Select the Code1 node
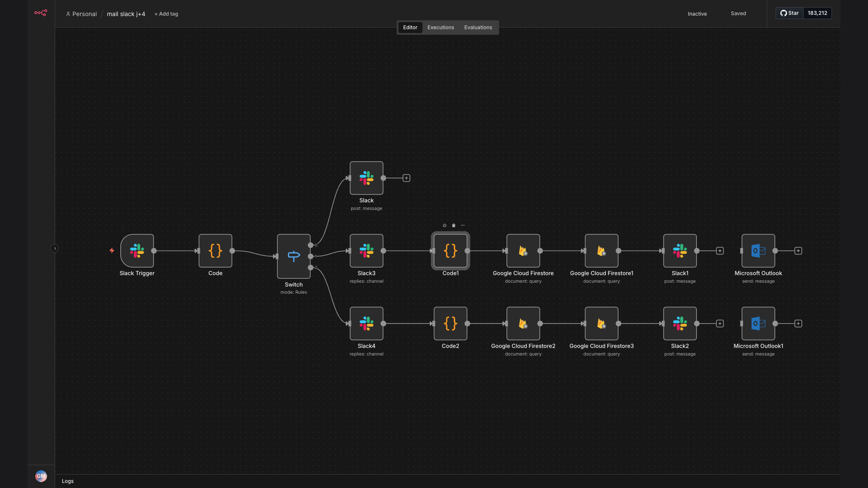Image resolution: width=868 pixels, height=488 pixels. pyautogui.click(x=451, y=251)
